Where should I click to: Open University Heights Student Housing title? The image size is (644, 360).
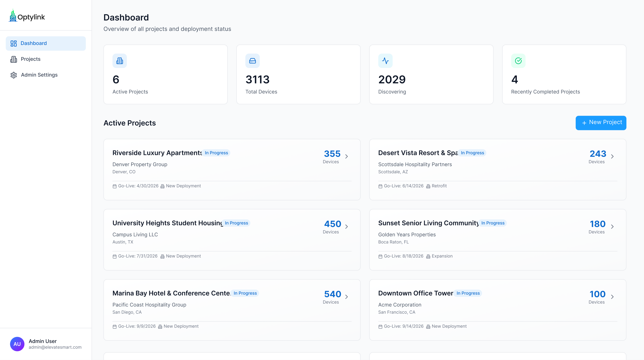167,223
